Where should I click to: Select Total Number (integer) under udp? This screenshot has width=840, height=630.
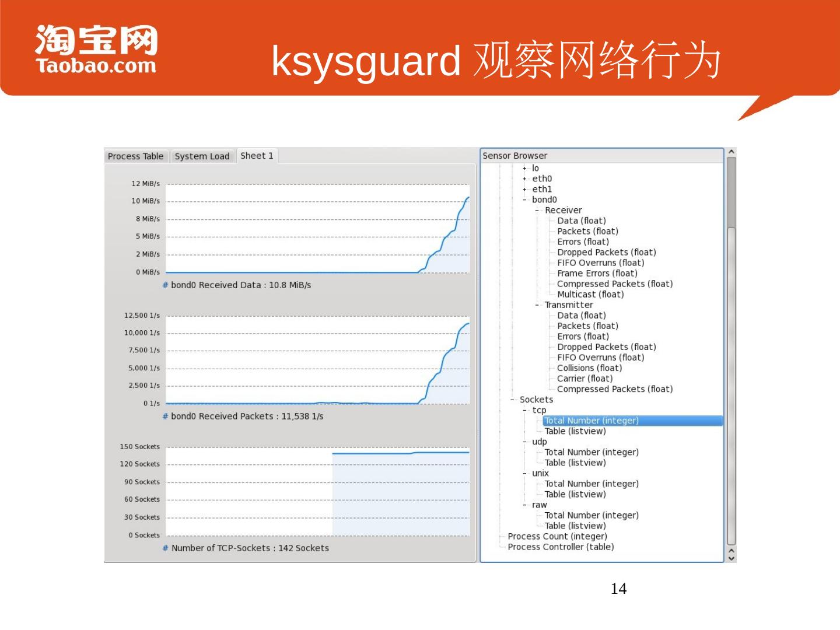click(591, 452)
